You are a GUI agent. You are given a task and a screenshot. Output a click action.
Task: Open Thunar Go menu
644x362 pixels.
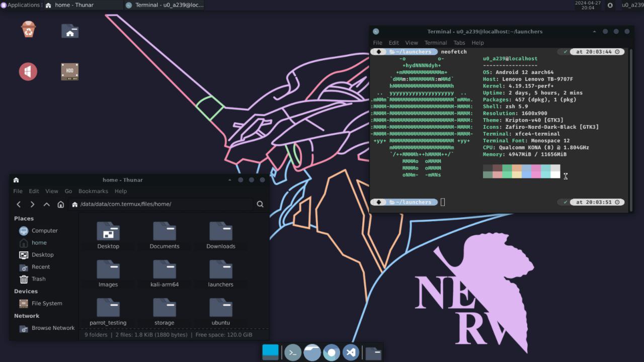[x=68, y=191]
